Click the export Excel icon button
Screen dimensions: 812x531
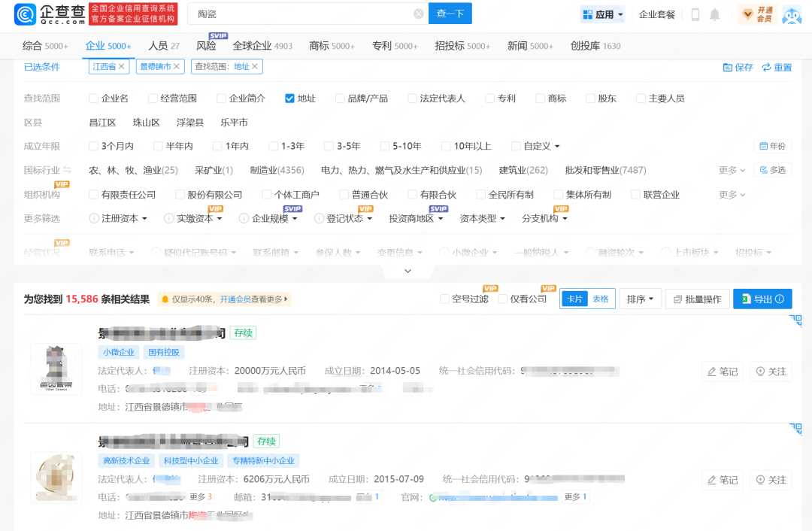pos(762,299)
